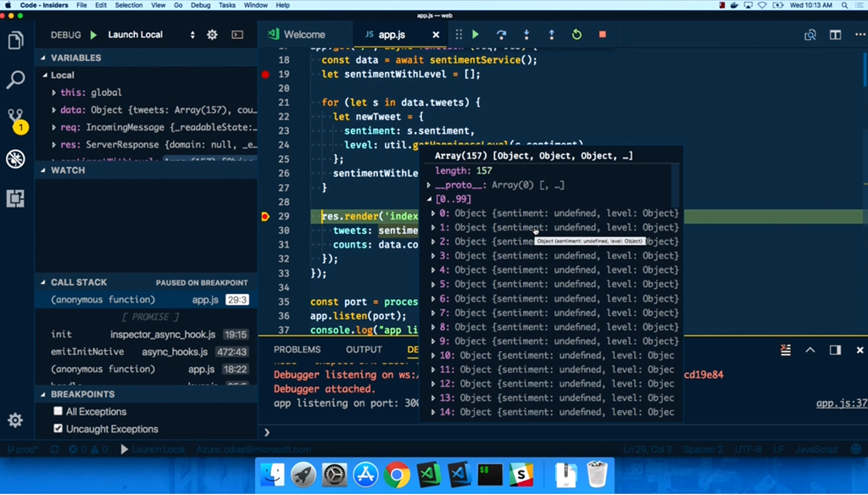Open the Debug menu in menu bar
The width and height of the screenshot is (868, 495).
coord(200,5)
